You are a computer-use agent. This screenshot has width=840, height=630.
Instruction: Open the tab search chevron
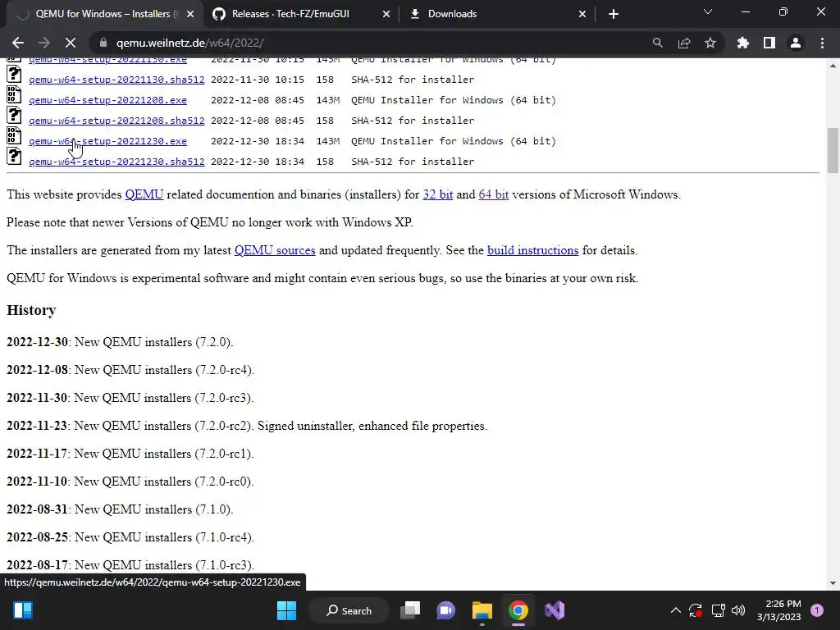(708, 11)
